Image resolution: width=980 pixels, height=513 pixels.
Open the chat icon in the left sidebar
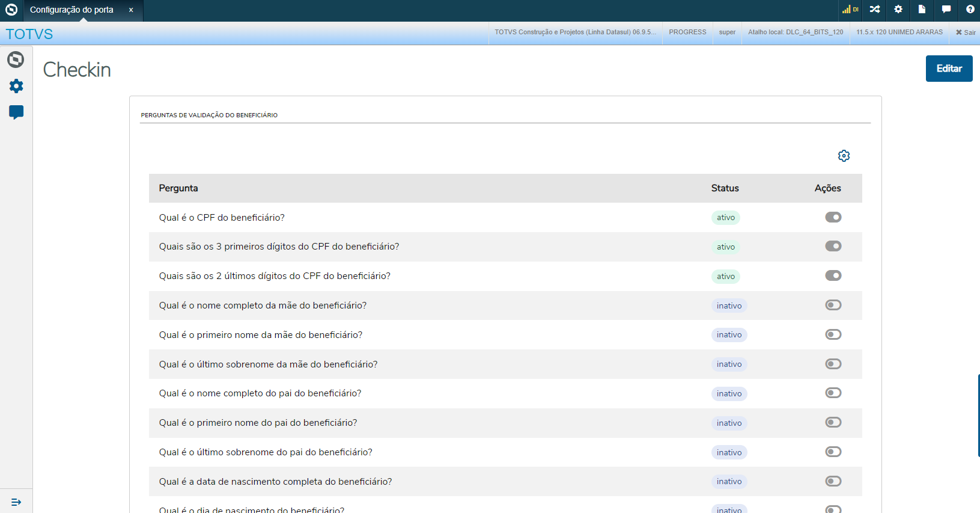click(16, 112)
